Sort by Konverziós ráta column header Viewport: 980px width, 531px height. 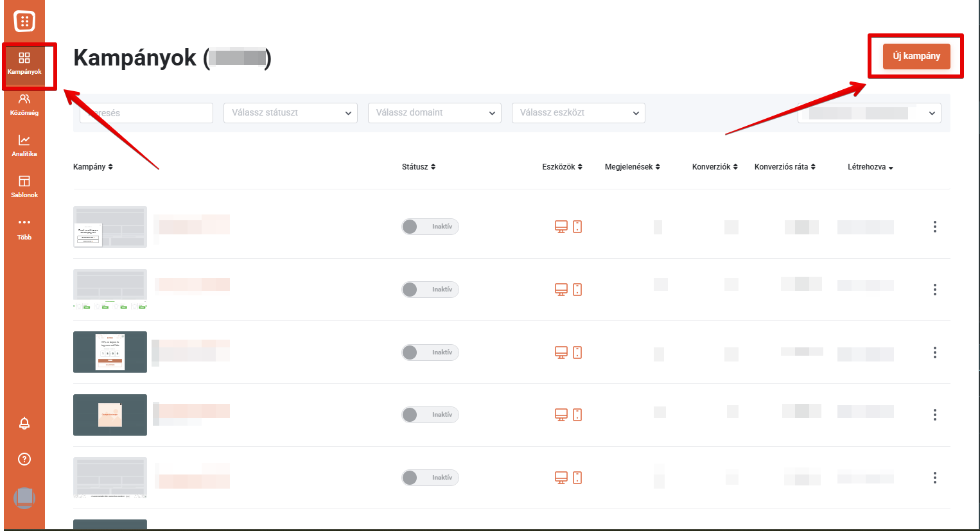coord(785,167)
